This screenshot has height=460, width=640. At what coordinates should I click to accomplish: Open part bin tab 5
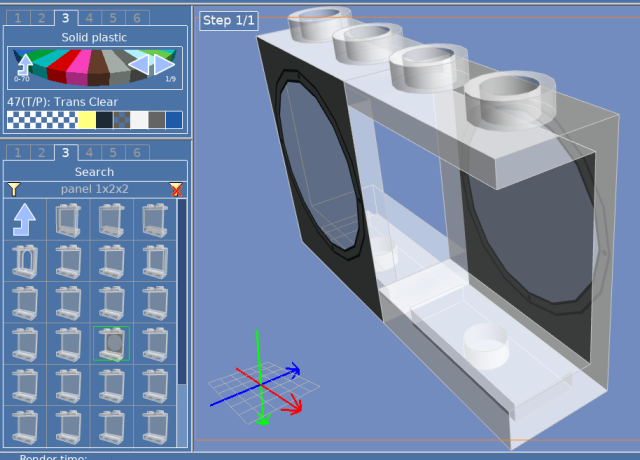pyautogui.click(x=112, y=152)
